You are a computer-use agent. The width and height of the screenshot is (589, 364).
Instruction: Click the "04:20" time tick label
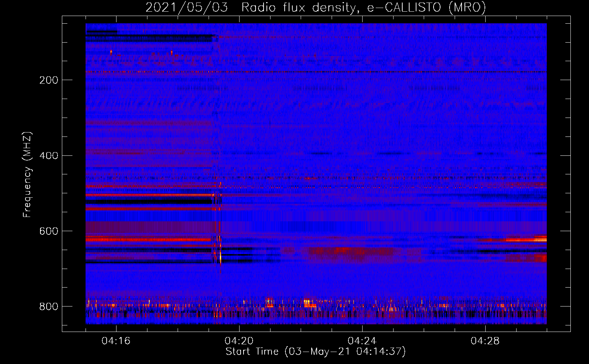[x=239, y=341]
